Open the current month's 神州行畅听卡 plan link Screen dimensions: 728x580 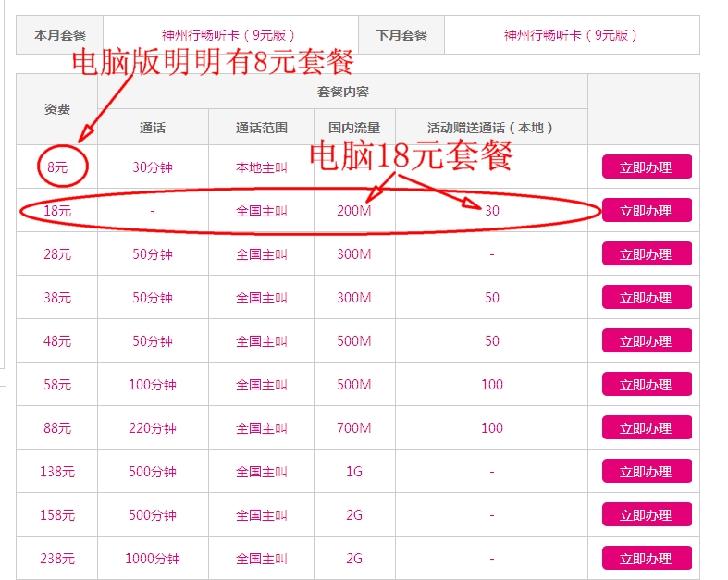(228, 35)
